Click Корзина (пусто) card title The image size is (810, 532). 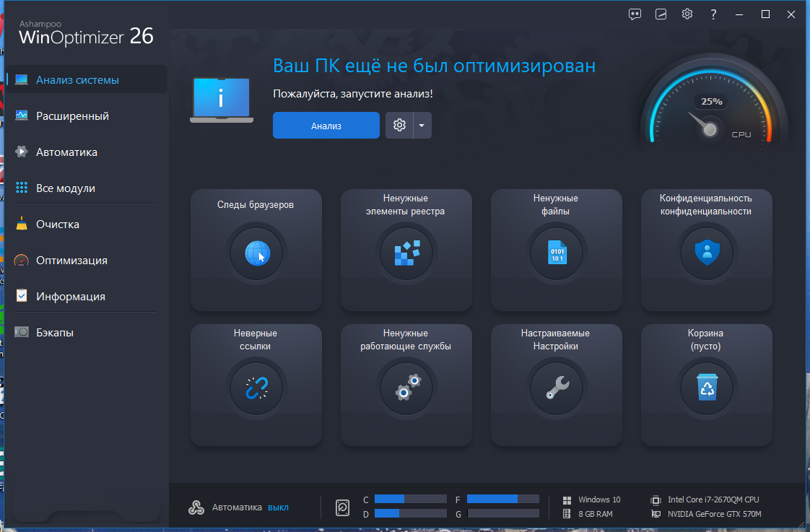coord(705,339)
